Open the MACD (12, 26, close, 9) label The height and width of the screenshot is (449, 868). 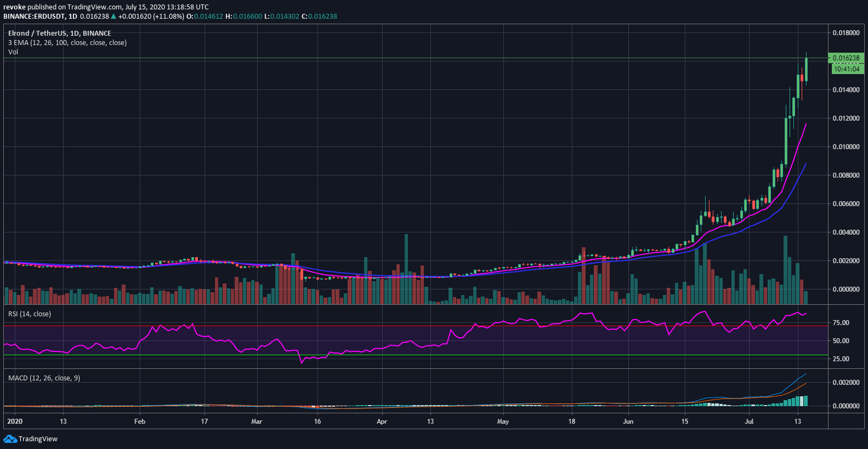pos(44,377)
